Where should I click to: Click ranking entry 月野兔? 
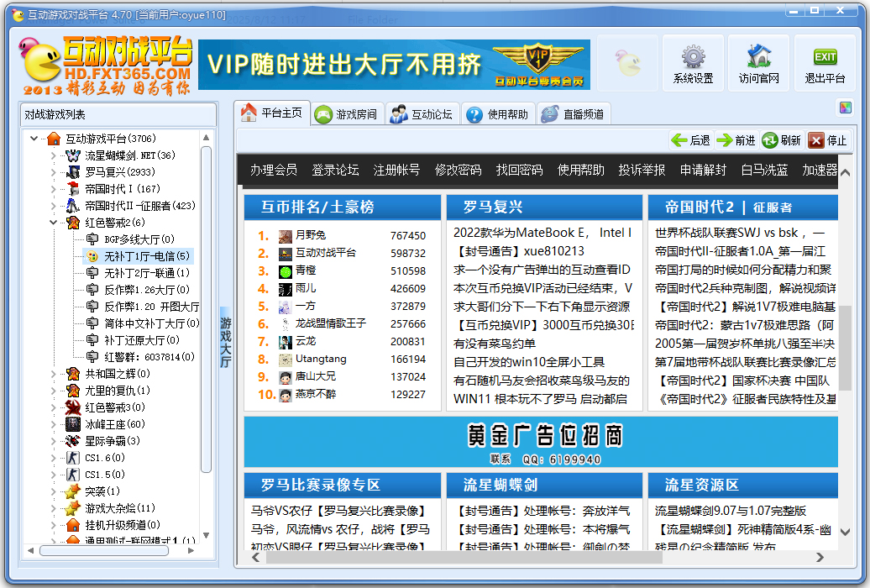pos(311,235)
